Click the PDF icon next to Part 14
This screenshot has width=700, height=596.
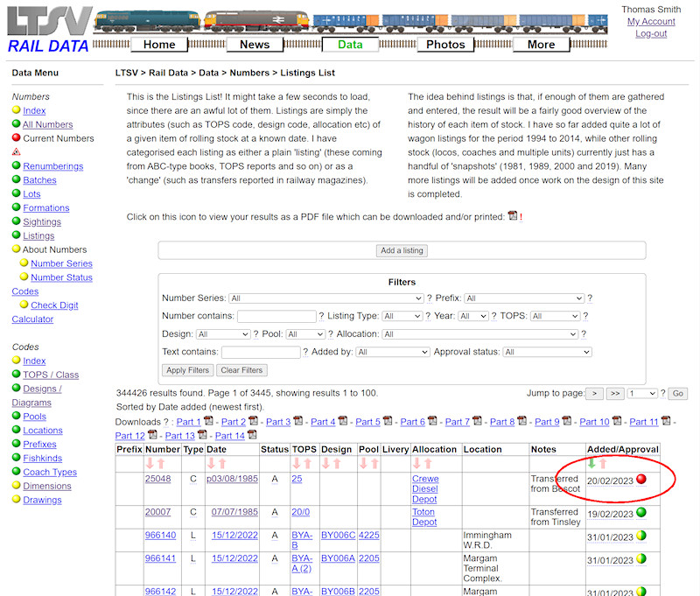pyautogui.click(x=251, y=436)
